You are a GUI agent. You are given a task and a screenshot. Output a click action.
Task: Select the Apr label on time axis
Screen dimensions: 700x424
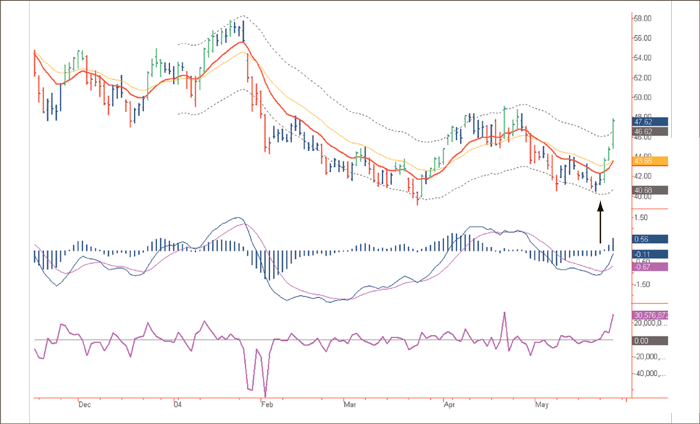click(447, 405)
